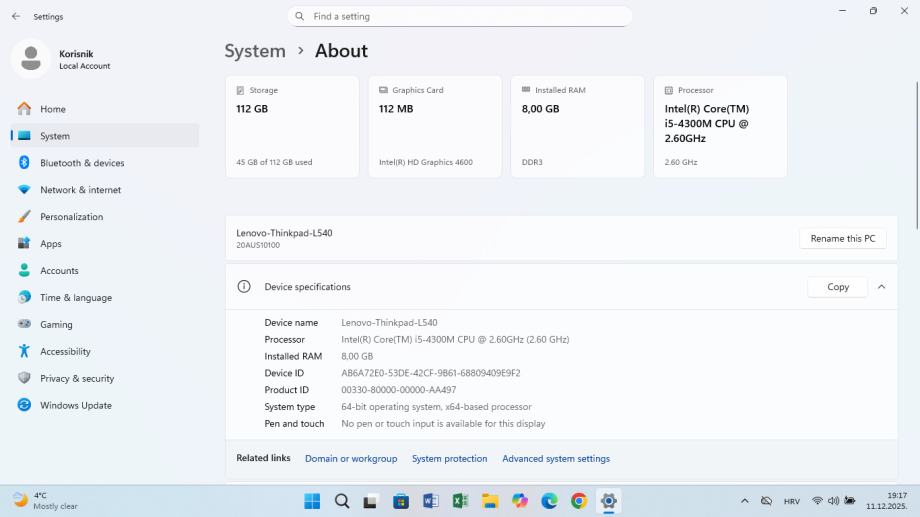This screenshot has width=920, height=517.
Task: Click Rename this PC button
Action: click(843, 239)
